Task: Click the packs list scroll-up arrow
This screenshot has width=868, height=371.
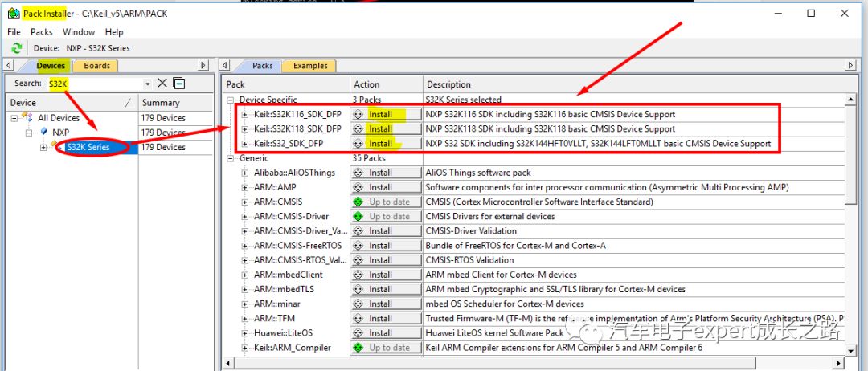Action: point(850,99)
